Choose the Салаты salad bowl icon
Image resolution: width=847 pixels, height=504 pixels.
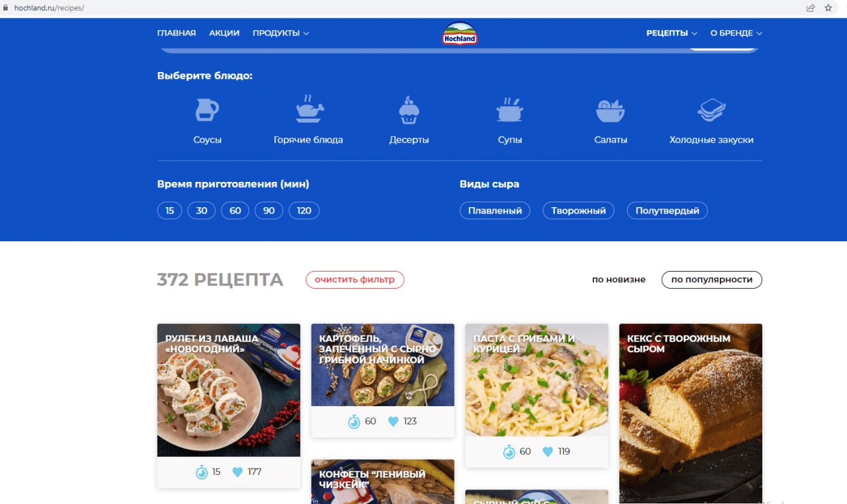611,111
